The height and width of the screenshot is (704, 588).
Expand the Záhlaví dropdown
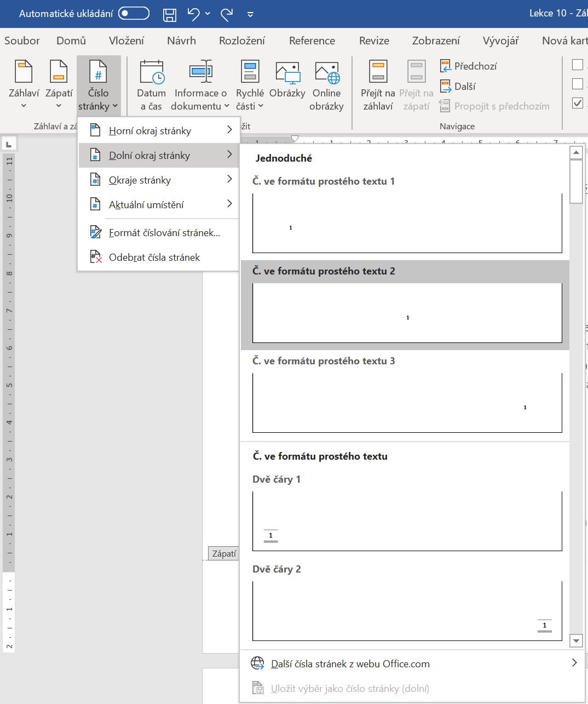click(24, 85)
